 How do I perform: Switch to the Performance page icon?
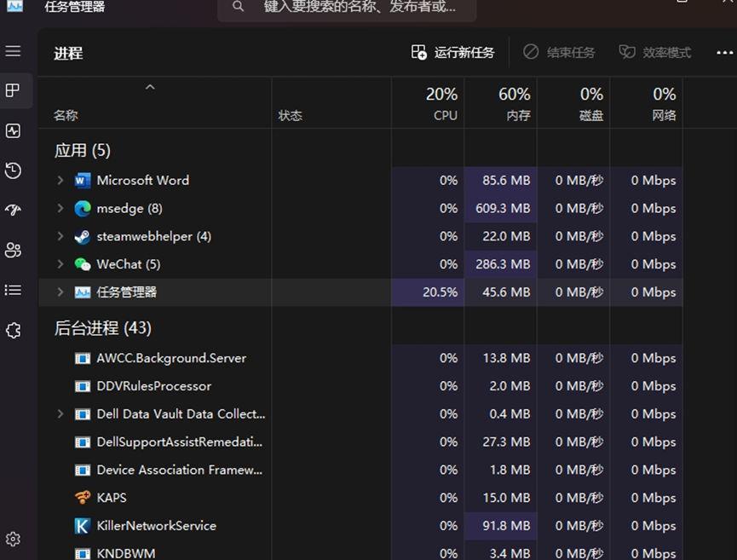tap(13, 130)
